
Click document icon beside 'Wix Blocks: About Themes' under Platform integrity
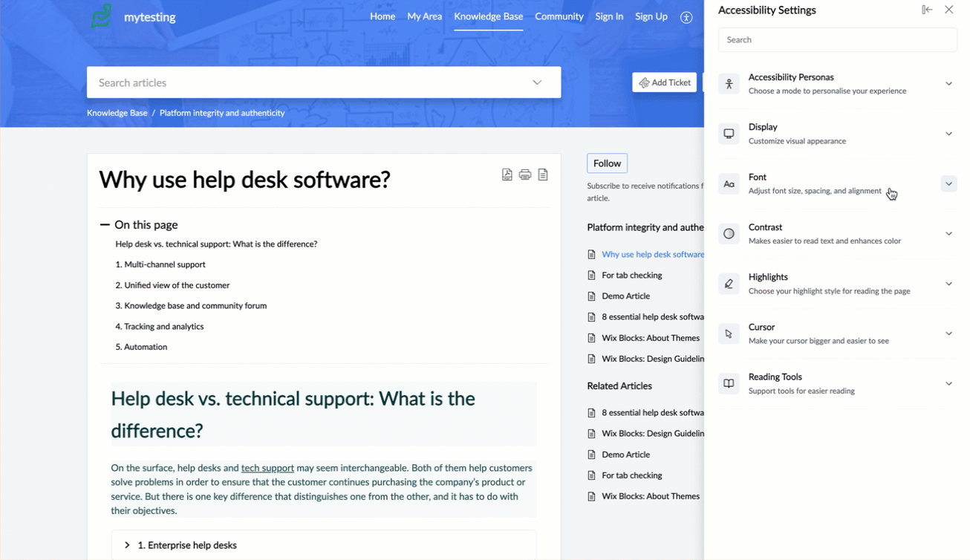[592, 338]
